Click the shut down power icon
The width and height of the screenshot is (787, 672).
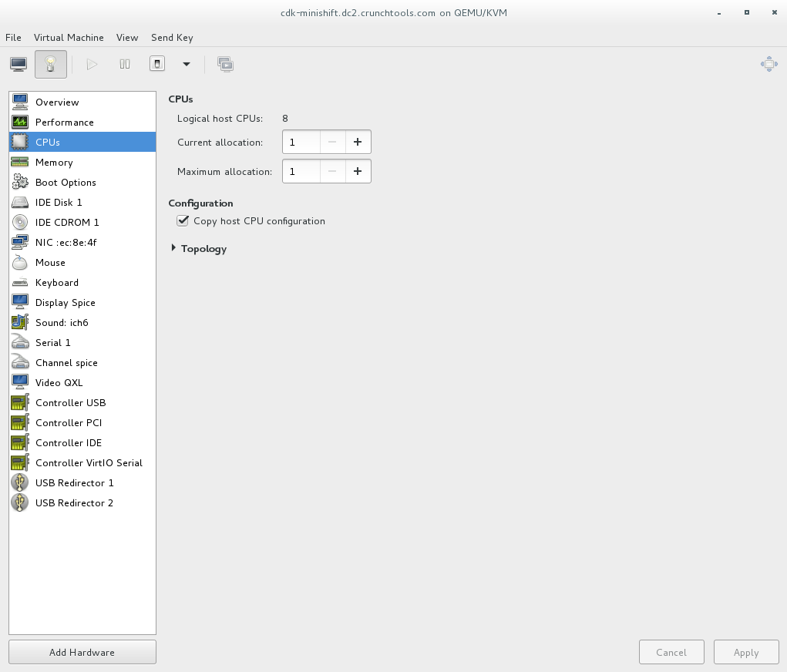click(x=157, y=64)
